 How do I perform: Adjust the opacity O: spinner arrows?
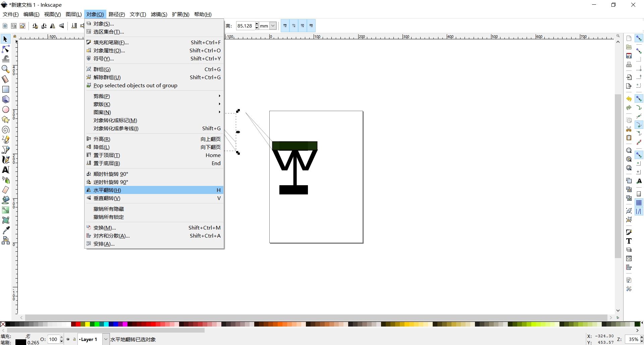click(62, 339)
